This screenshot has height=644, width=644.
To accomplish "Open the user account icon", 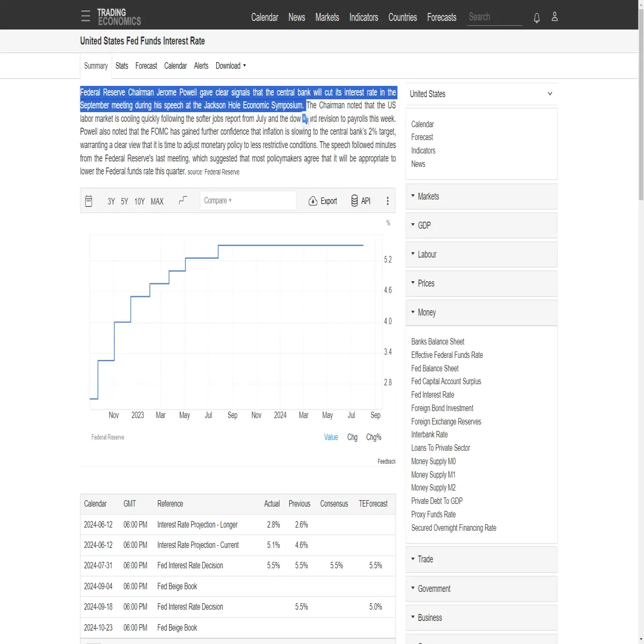I will click(x=555, y=17).
